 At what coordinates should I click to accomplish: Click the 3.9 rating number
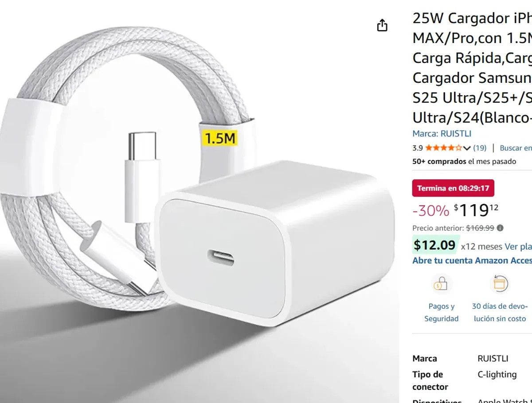418,148
